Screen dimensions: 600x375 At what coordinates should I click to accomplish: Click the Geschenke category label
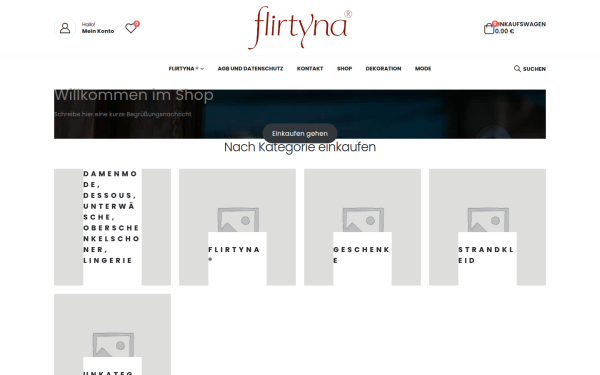pyautogui.click(x=361, y=255)
